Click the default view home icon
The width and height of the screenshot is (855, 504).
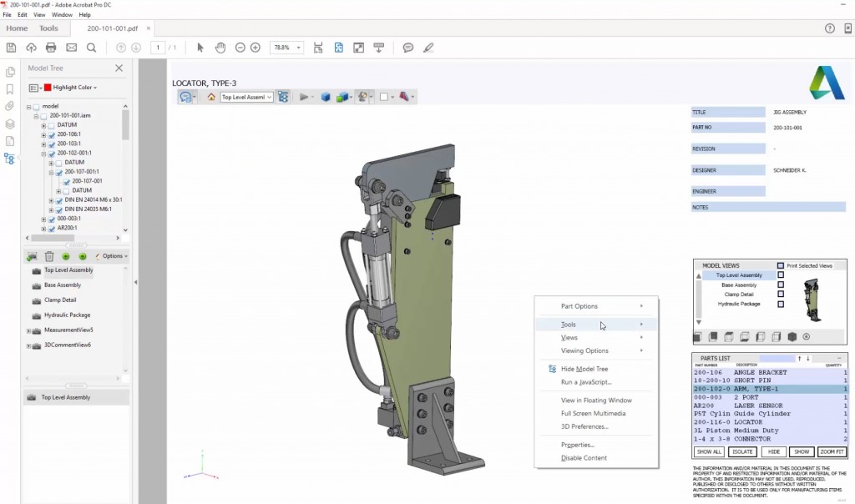(x=210, y=96)
